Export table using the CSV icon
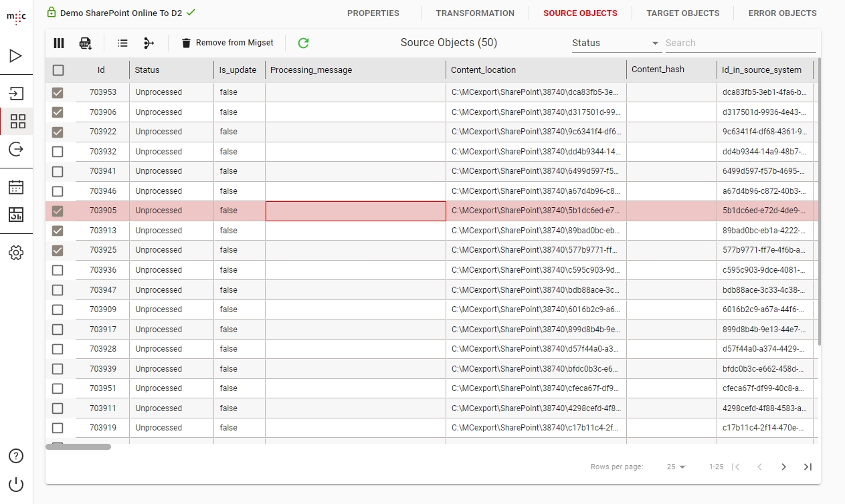 (x=86, y=43)
